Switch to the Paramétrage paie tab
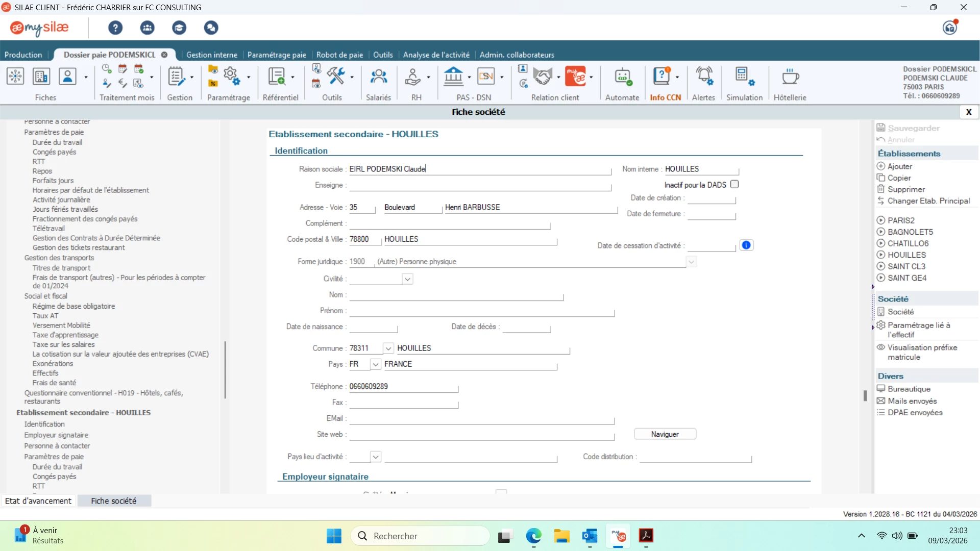 pyautogui.click(x=277, y=55)
